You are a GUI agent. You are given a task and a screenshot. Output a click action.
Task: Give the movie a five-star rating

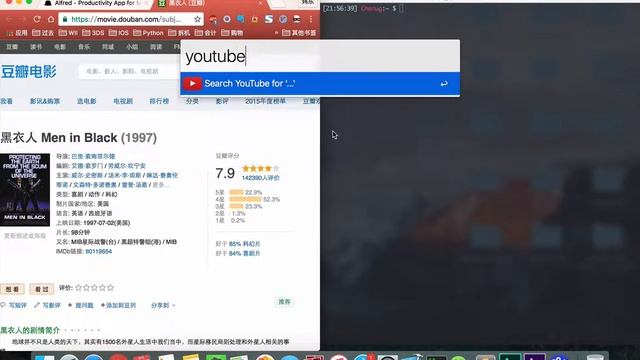coord(110,288)
